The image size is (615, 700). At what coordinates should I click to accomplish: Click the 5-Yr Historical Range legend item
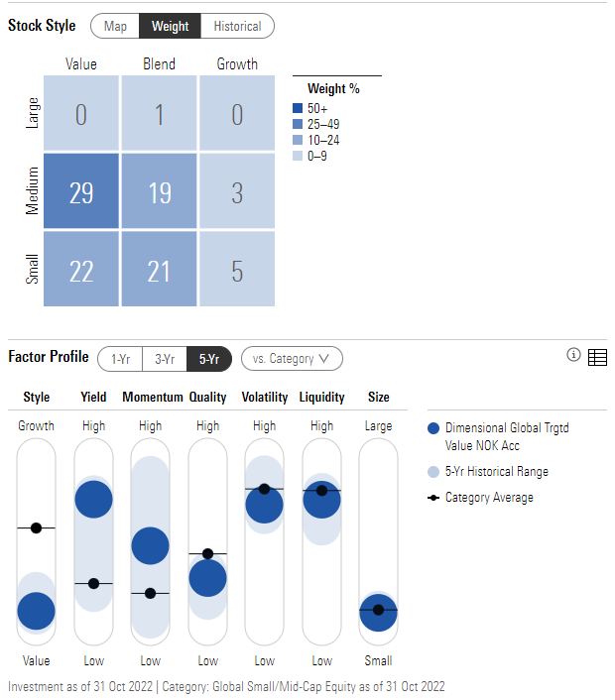488,471
